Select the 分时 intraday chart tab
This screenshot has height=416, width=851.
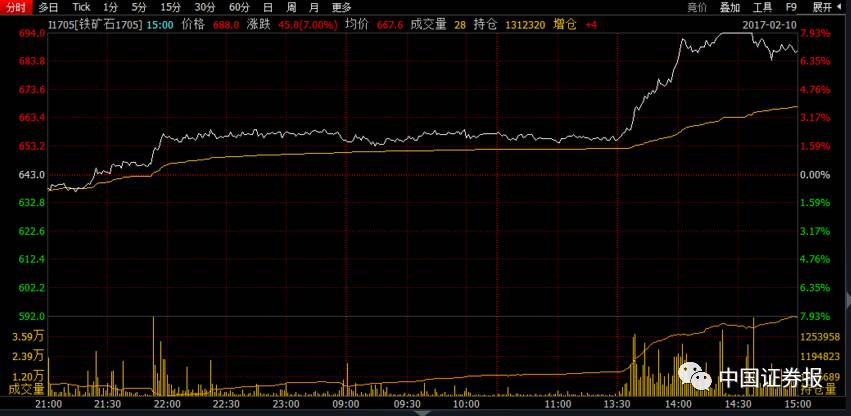coord(16,7)
